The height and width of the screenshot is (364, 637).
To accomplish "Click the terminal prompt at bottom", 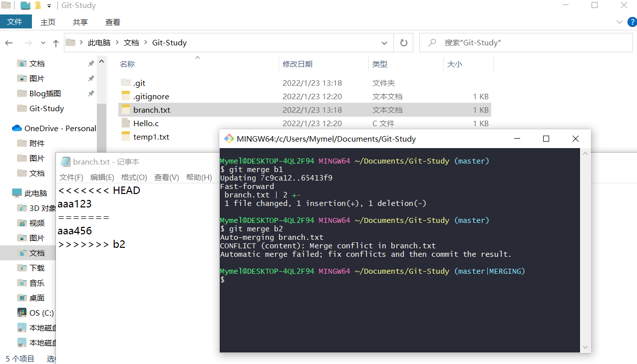I will coord(223,280).
